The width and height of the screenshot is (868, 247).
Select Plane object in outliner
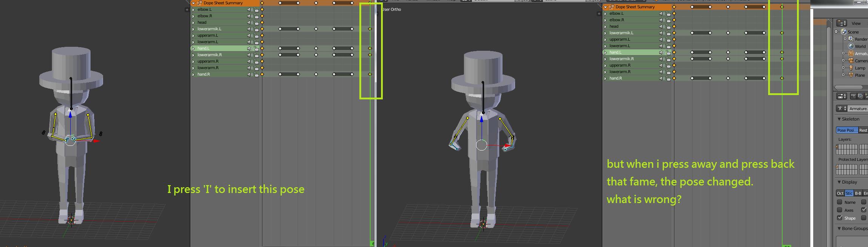pyautogui.click(x=860, y=75)
